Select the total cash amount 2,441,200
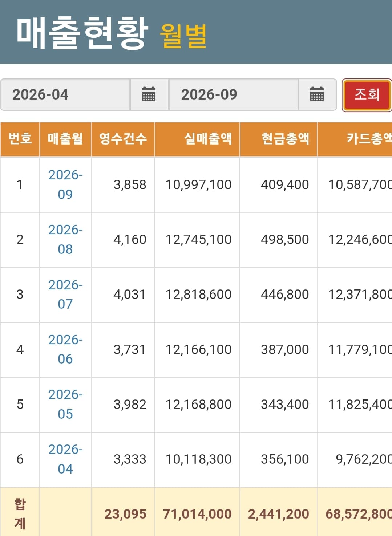 click(279, 514)
